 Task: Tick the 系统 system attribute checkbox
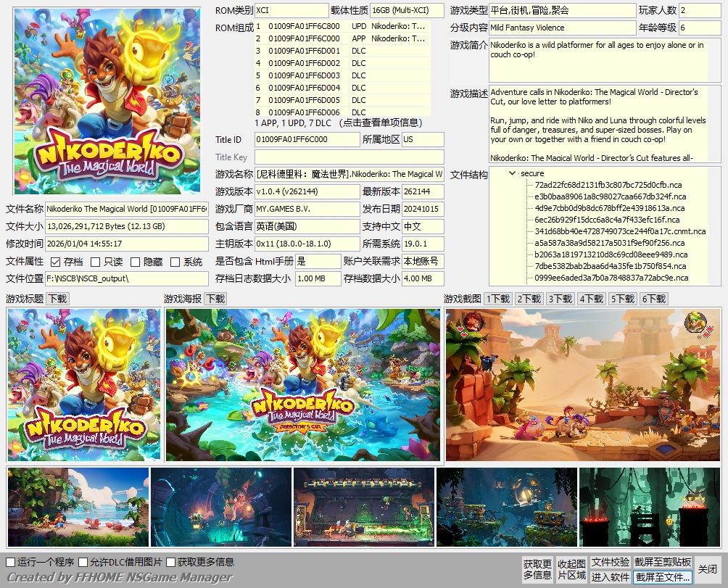(175, 262)
